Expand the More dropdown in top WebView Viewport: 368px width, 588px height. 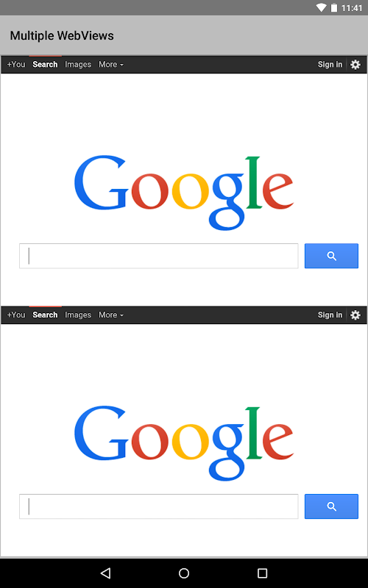(111, 65)
